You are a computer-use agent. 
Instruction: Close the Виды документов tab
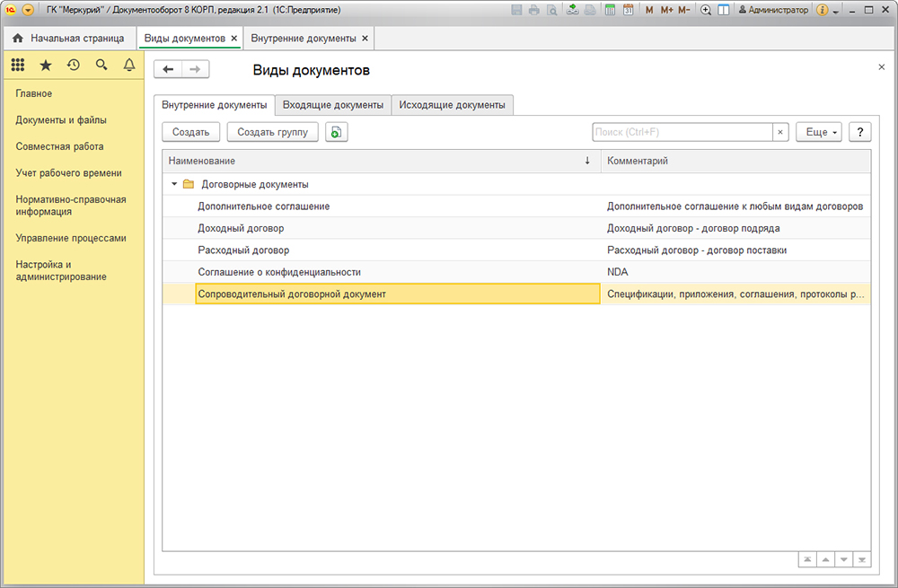234,39
